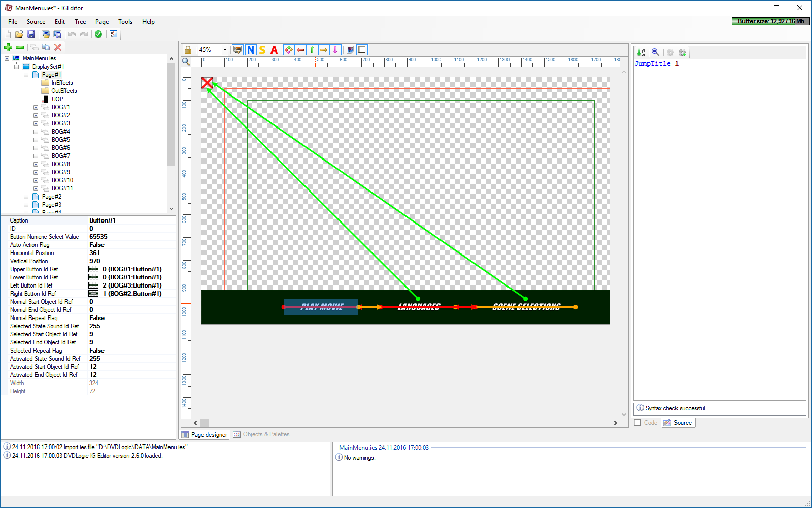Toggle the red A activated state button

pos(274,50)
